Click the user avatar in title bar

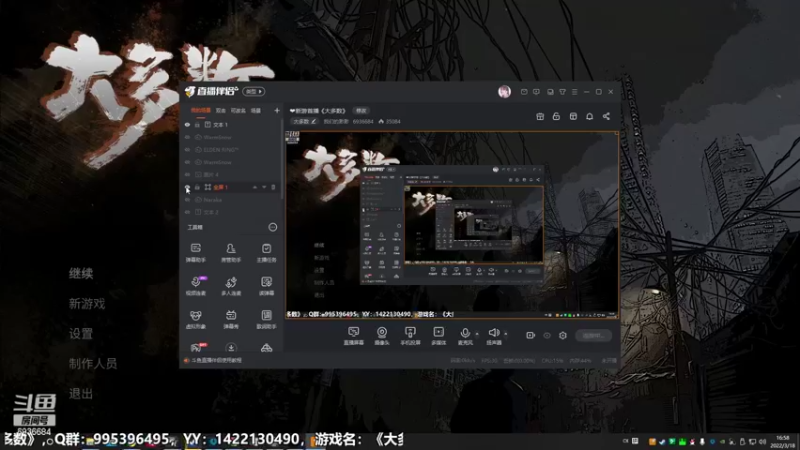click(504, 92)
